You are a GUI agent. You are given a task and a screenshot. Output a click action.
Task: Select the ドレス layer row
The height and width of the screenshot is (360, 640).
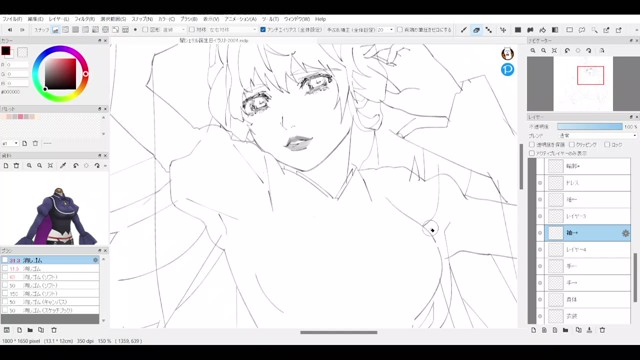(587, 183)
